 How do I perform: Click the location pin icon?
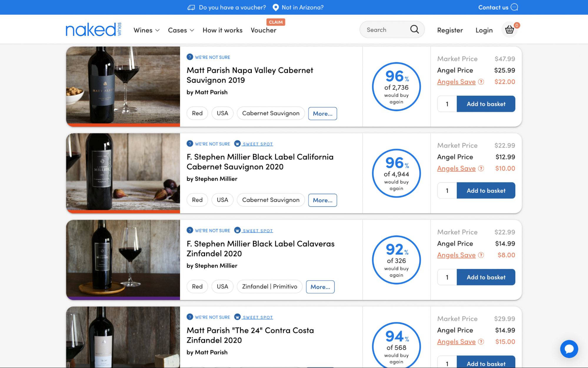[275, 7]
